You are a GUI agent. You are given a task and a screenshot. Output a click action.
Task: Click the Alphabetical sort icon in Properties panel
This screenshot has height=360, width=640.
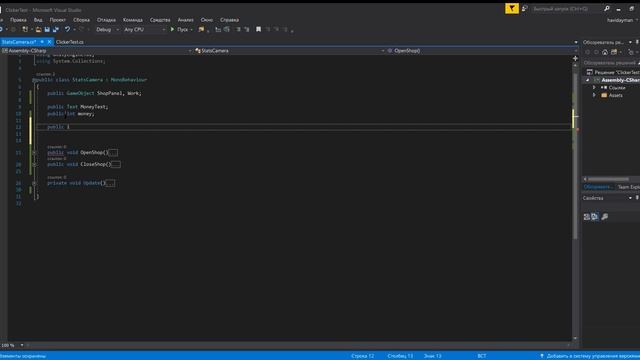pyautogui.click(x=595, y=217)
